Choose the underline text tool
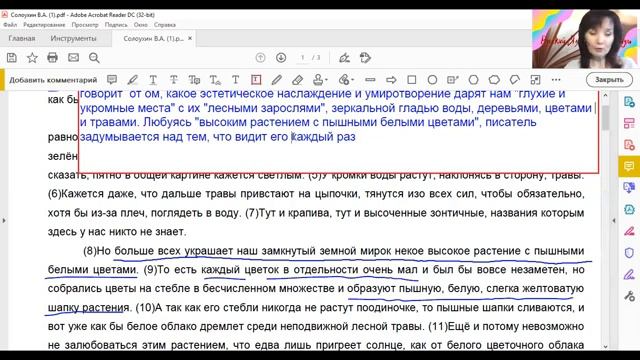The height and width of the screenshot is (360, 640). click(153, 80)
